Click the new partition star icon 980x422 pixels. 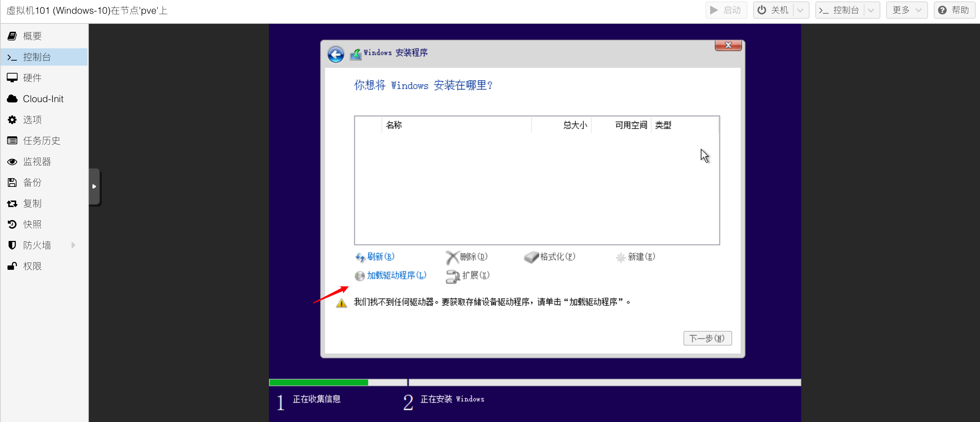tap(620, 258)
